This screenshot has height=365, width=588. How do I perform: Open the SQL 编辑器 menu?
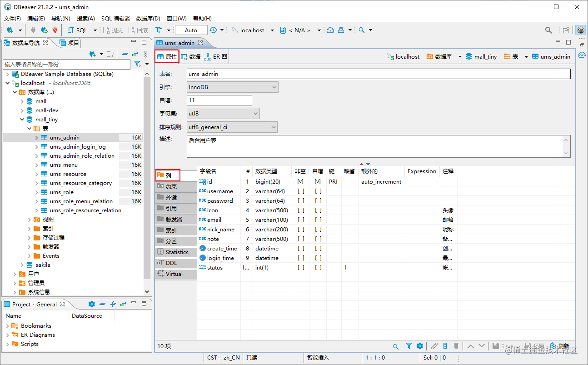(115, 19)
